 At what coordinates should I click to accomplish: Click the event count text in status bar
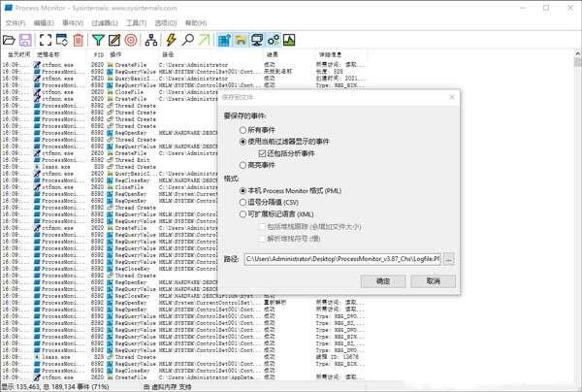pos(55,387)
